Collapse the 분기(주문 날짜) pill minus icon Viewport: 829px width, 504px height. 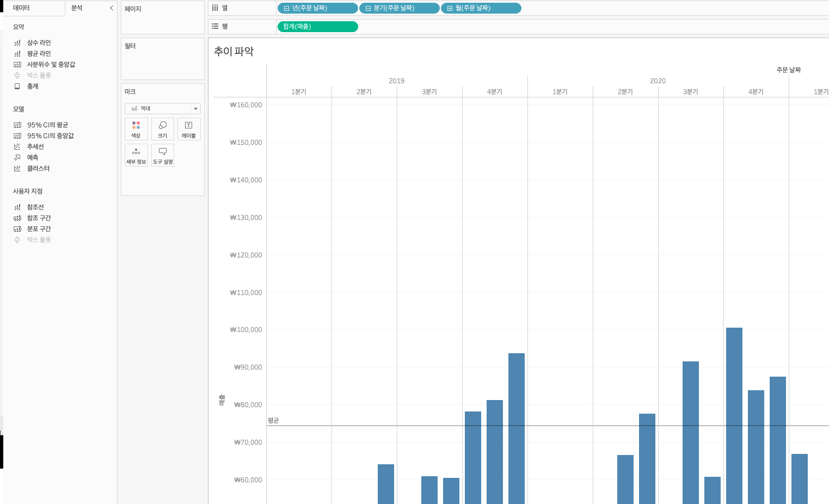click(x=368, y=8)
